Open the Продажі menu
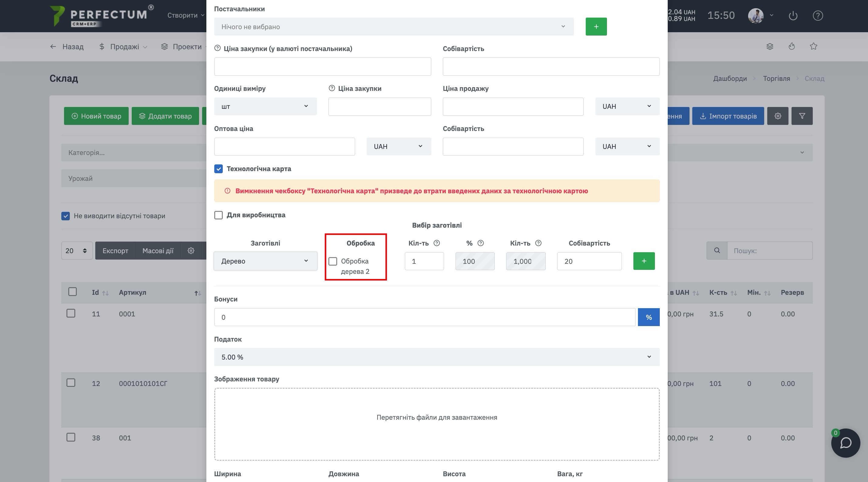This screenshot has height=482, width=868. click(x=123, y=46)
